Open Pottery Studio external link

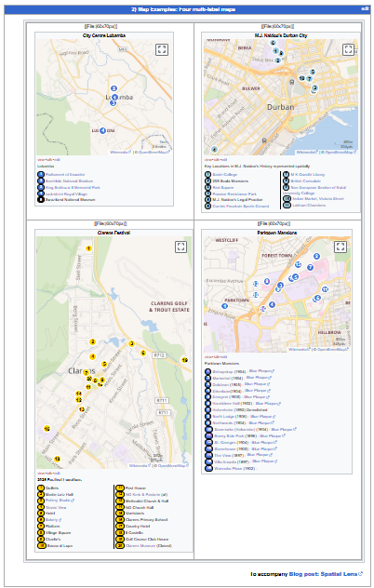coord(60,501)
